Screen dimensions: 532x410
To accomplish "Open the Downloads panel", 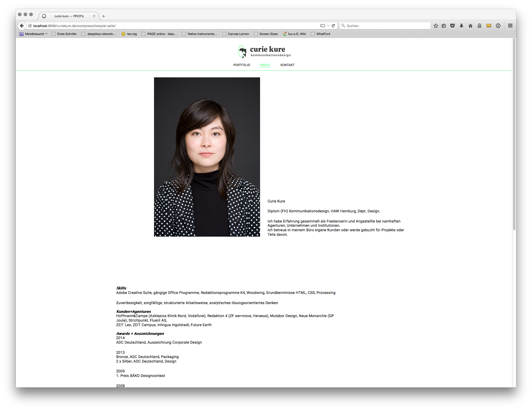I will (461, 25).
